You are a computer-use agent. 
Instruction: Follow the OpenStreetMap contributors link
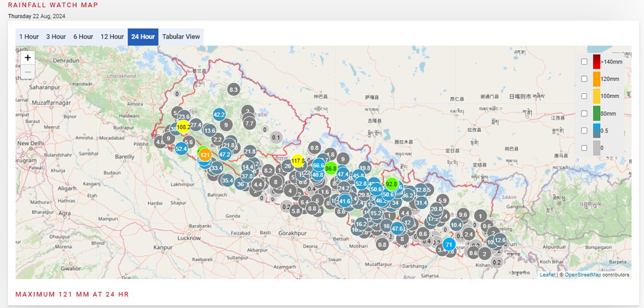click(582, 275)
